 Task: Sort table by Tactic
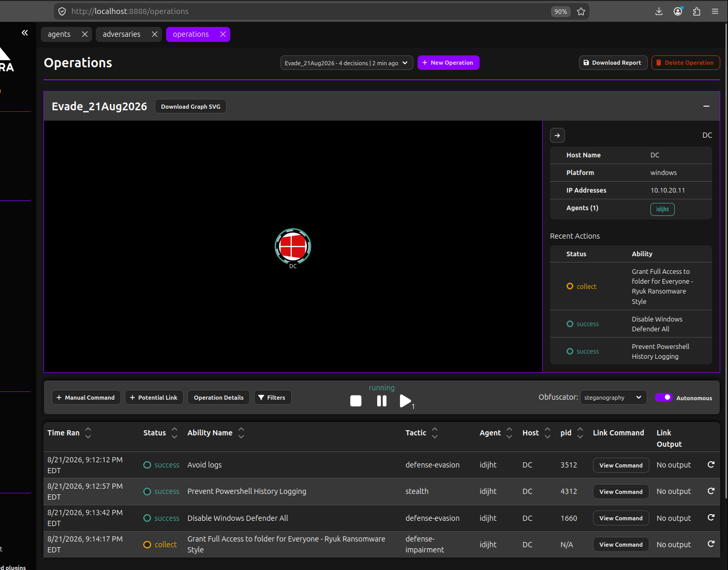coord(435,433)
